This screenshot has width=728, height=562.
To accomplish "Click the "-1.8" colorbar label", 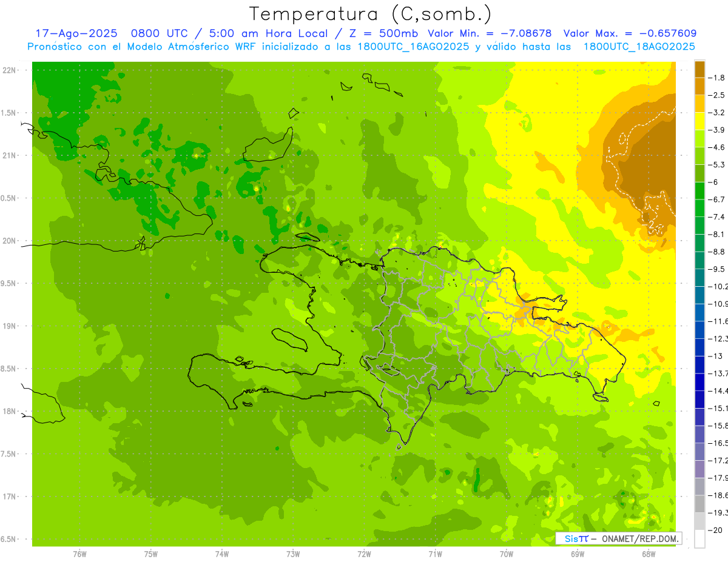I will click(x=718, y=78).
